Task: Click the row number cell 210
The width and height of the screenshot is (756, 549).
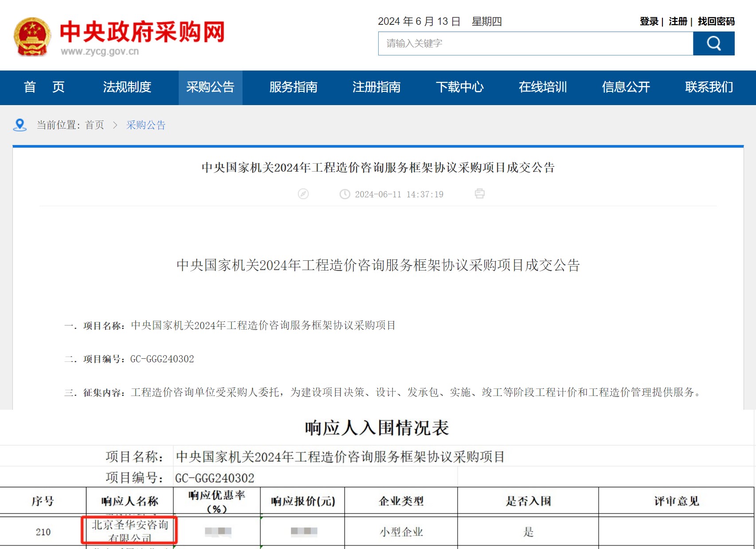Action: click(43, 532)
